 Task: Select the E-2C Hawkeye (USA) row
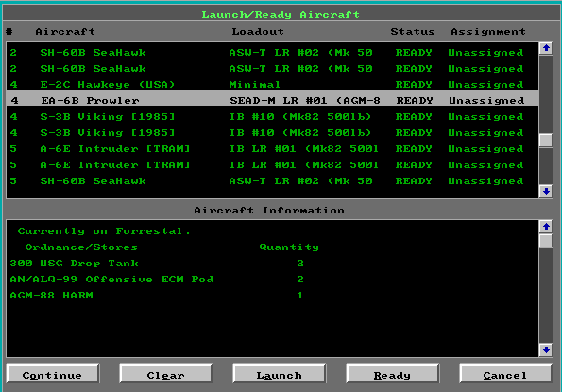(272, 85)
